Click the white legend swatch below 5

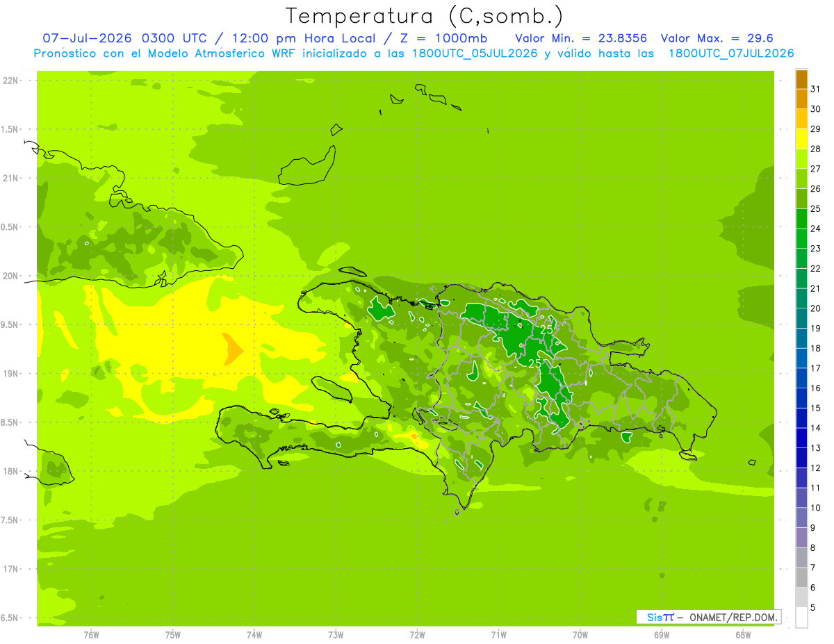point(801,618)
